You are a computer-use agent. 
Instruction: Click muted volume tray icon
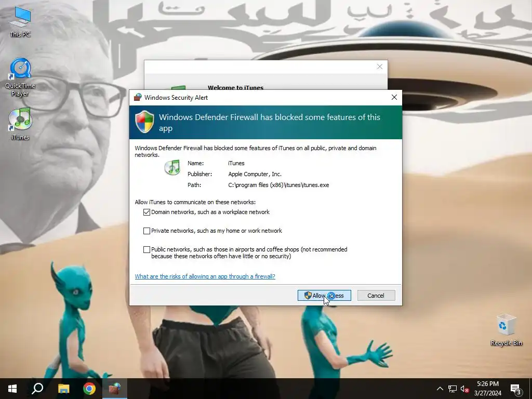465,389
